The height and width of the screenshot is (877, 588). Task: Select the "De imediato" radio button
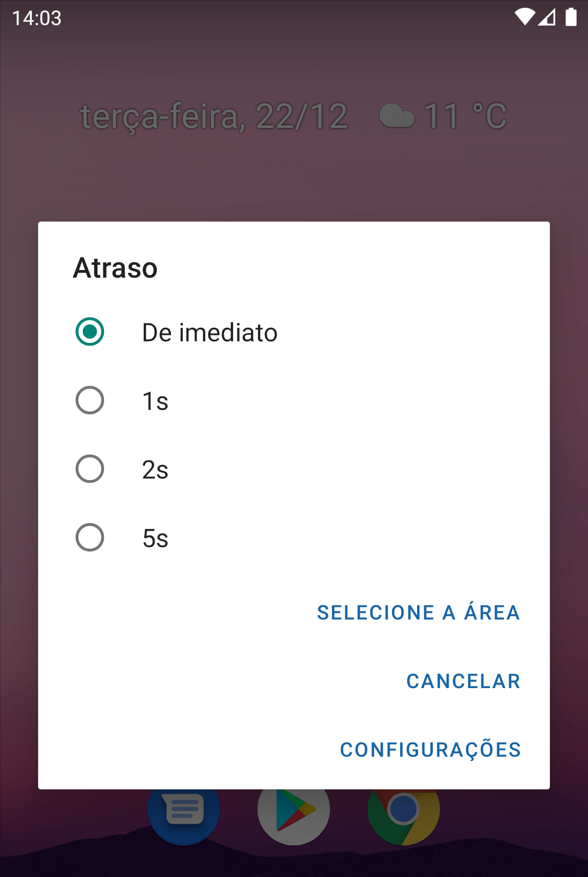click(90, 332)
